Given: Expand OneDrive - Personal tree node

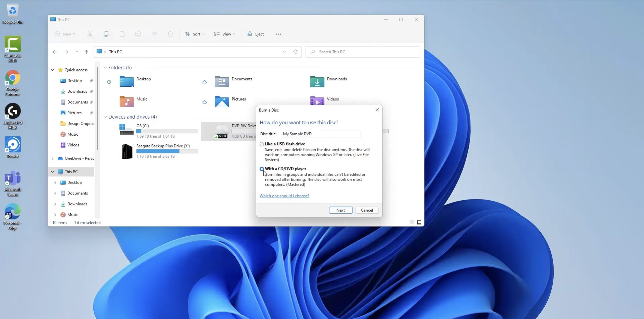Looking at the screenshot, I should click(52, 158).
